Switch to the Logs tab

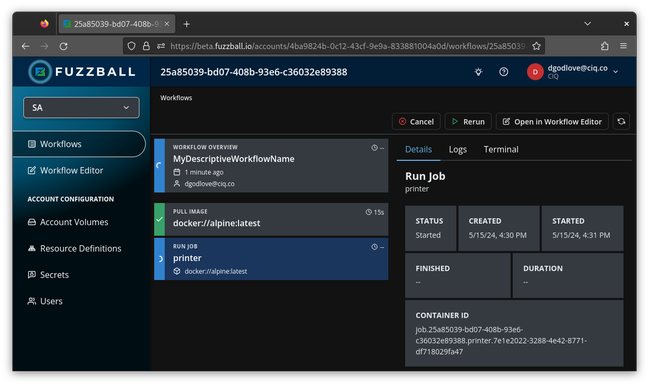(x=458, y=149)
